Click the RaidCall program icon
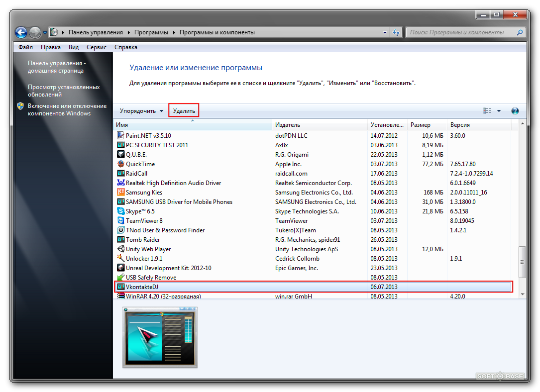 [120, 173]
